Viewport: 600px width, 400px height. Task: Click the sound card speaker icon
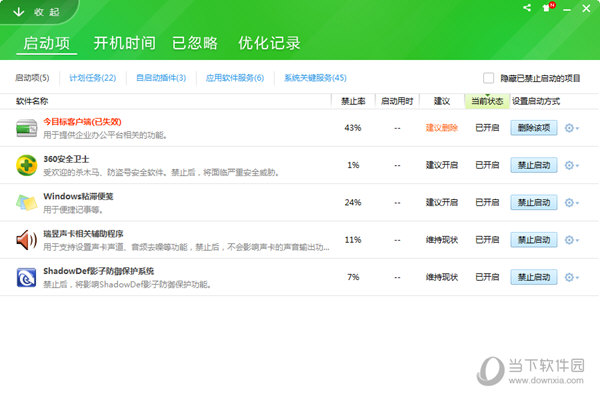click(26, 240)
